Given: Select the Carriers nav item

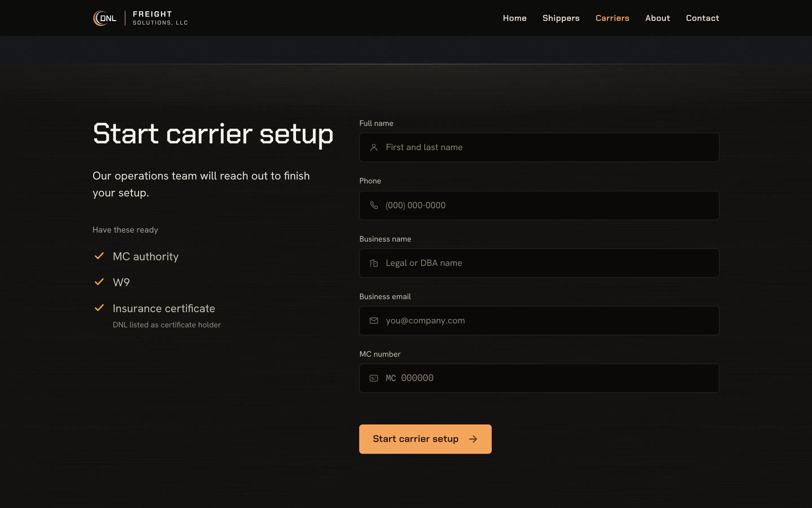Looking at the screenshot, I should pos(612,18).
